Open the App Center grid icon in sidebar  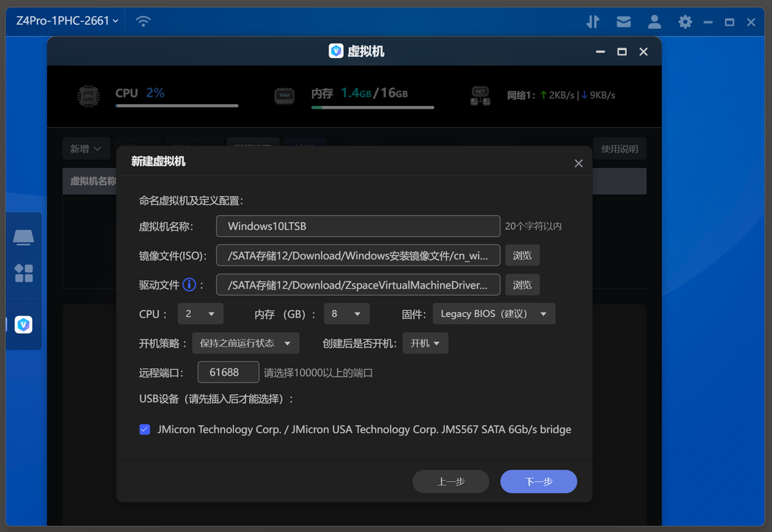click(x=24, y=274)
